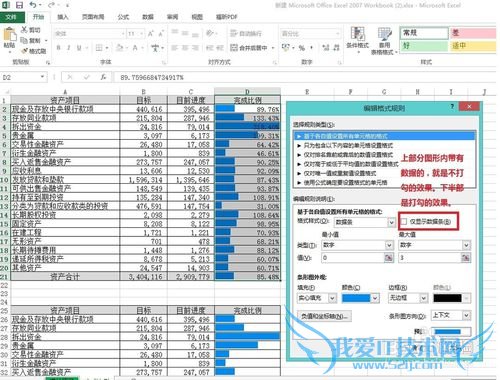Screen dimensions: 500x380
Task: Click the Undo arrow icon
Action: point(33,5)
